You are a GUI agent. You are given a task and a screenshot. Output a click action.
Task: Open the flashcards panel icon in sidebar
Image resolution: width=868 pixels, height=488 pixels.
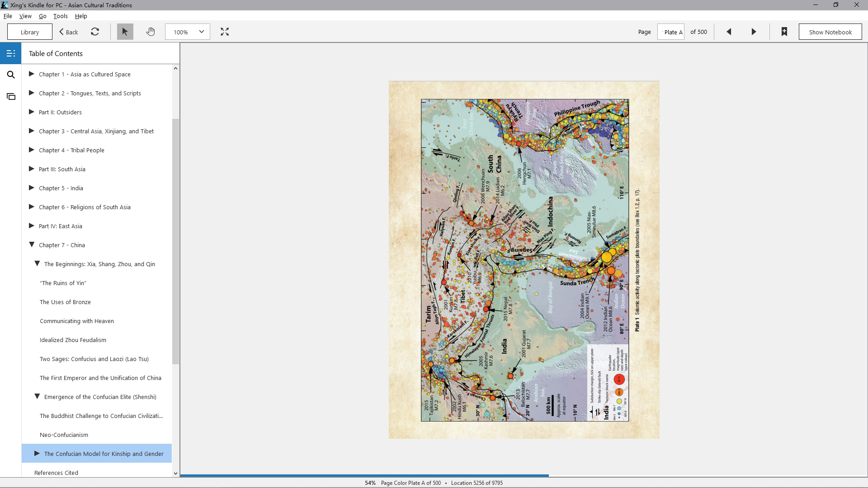click(x=11, y=96)
